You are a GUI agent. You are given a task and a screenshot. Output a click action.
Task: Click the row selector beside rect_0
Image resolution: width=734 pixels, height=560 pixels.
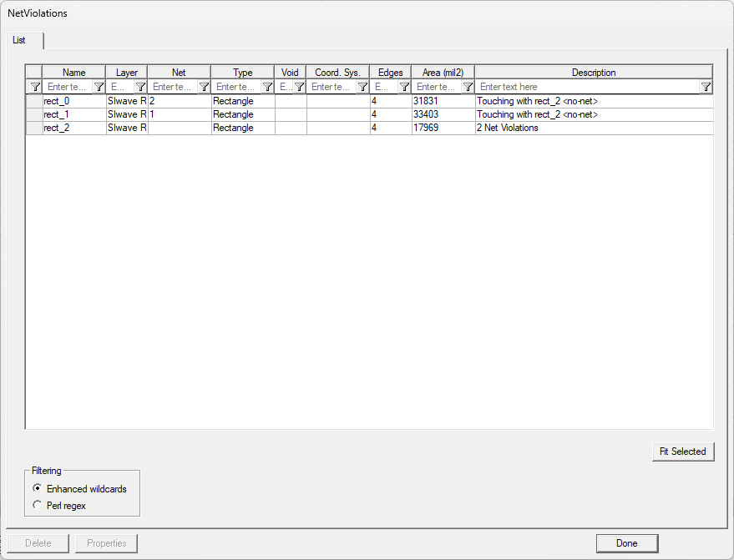click(x=34, y=101)
